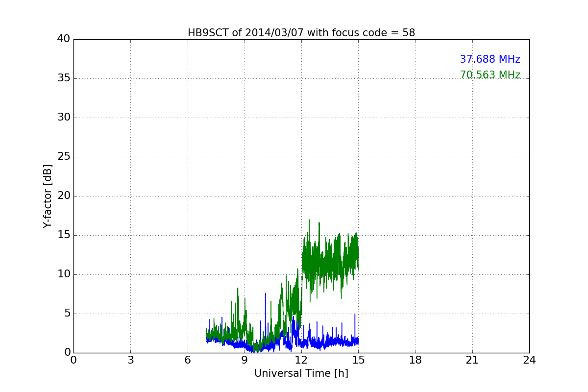
Task: Click the x-axis tick label '6'
Action: pos(188,360)
